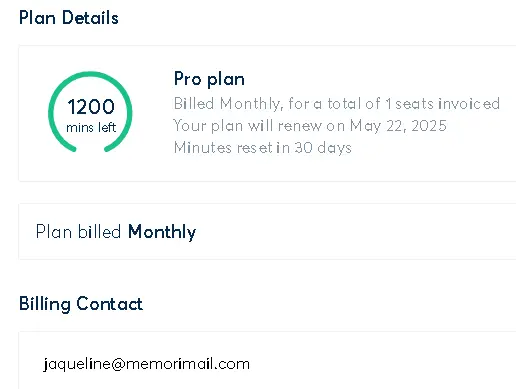Image resolution: width=516 pixels, height=389 pixels.
Task: Select the 'Billed Monthly, for a total' description line
Action: pos(337,104)
